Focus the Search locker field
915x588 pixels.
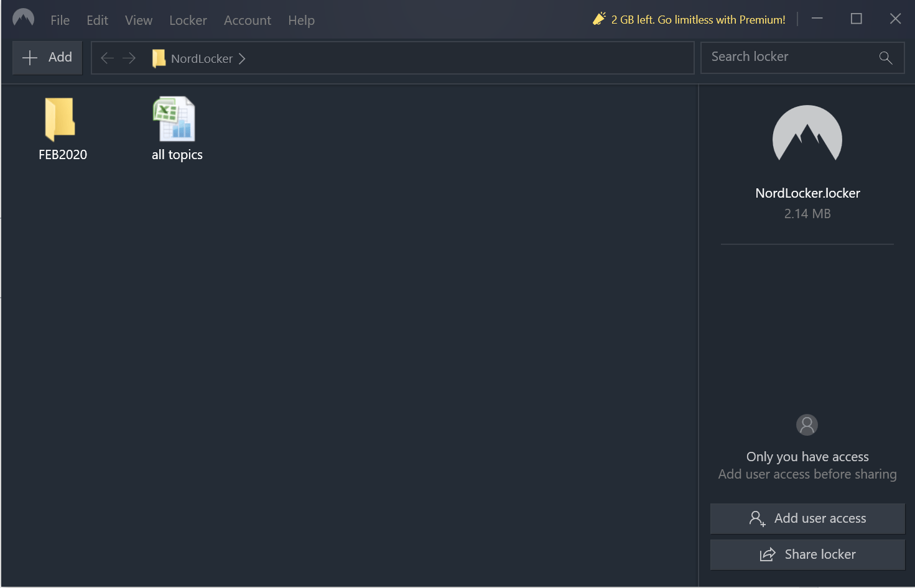802,57
